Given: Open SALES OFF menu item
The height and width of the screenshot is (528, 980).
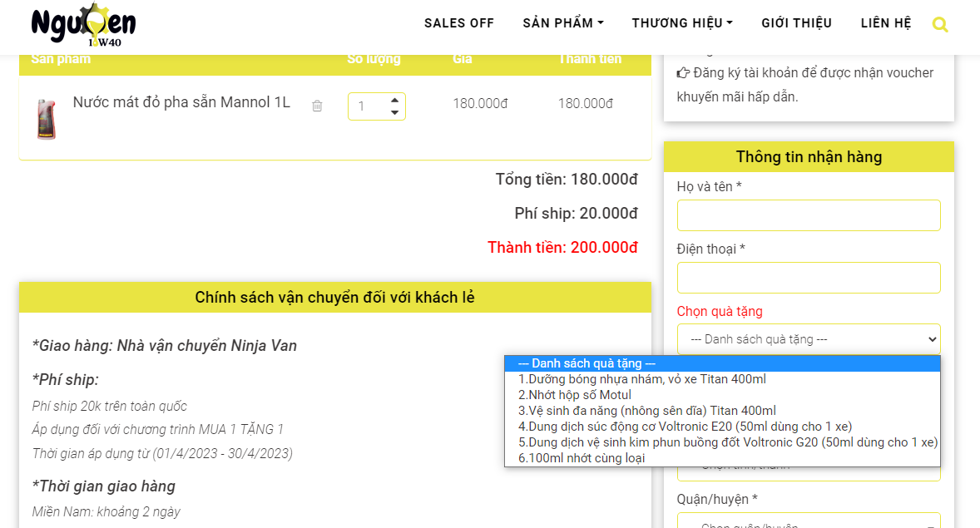Looking at the screenshot, I should click(x=458, y=23).
